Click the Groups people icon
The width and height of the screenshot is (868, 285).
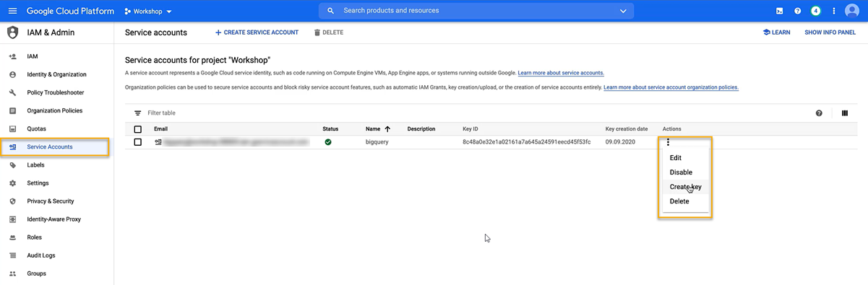click(x=12, y=273)
